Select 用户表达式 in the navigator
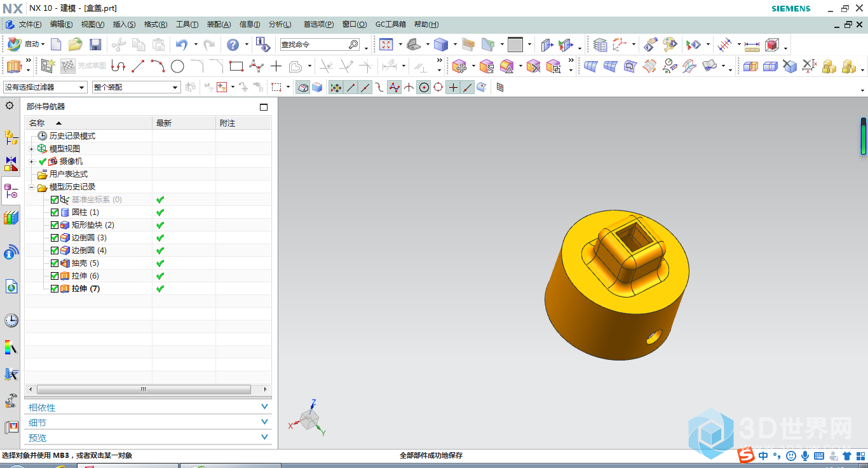Viewport: 868px width, 468px height. [x=69, y=174]
